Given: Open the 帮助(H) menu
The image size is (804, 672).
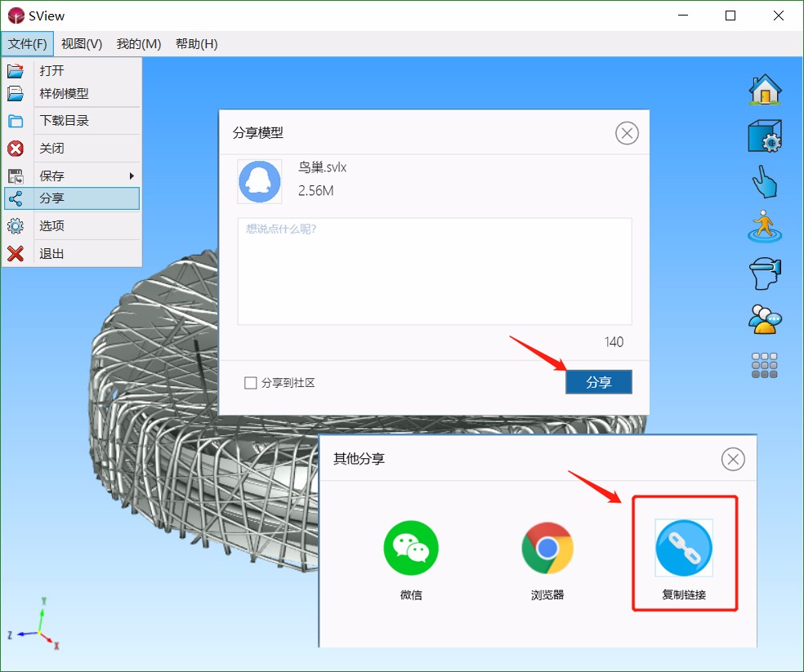Looking at the screenshot, I should pos(196,44).
